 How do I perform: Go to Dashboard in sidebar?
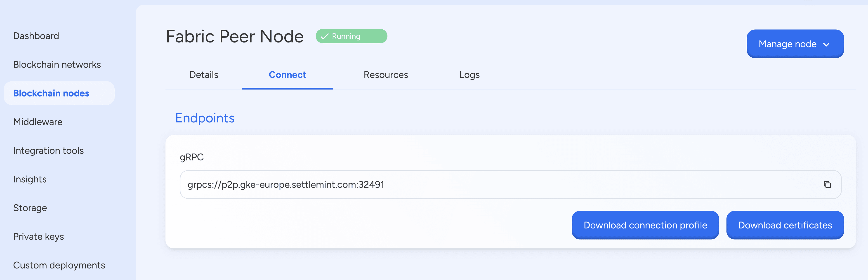(x=36, y=36)
